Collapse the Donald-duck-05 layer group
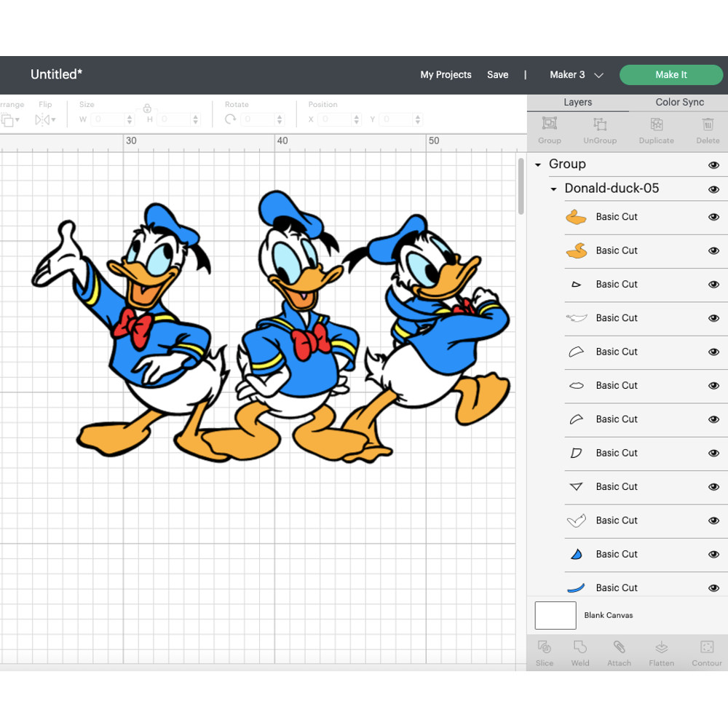 click(x=552, y=189)
